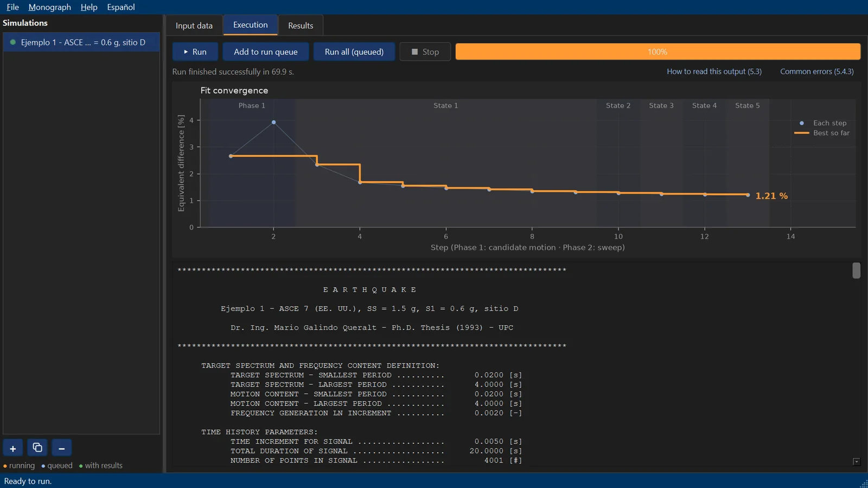Select Ejemplo 1 simulation in list
The height and width of the screenshot is (488, 868).
pyautogui.click(x=81, y=42)
